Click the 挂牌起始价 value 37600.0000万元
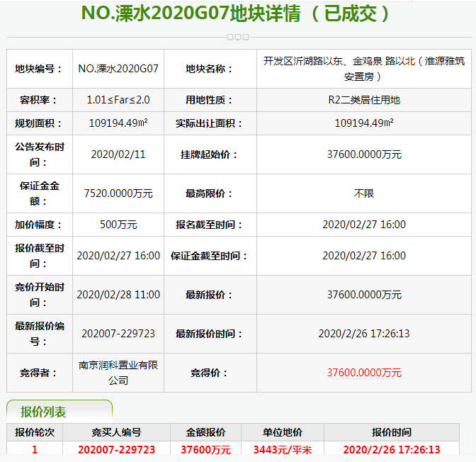The image size is (476, 462). 364,154
